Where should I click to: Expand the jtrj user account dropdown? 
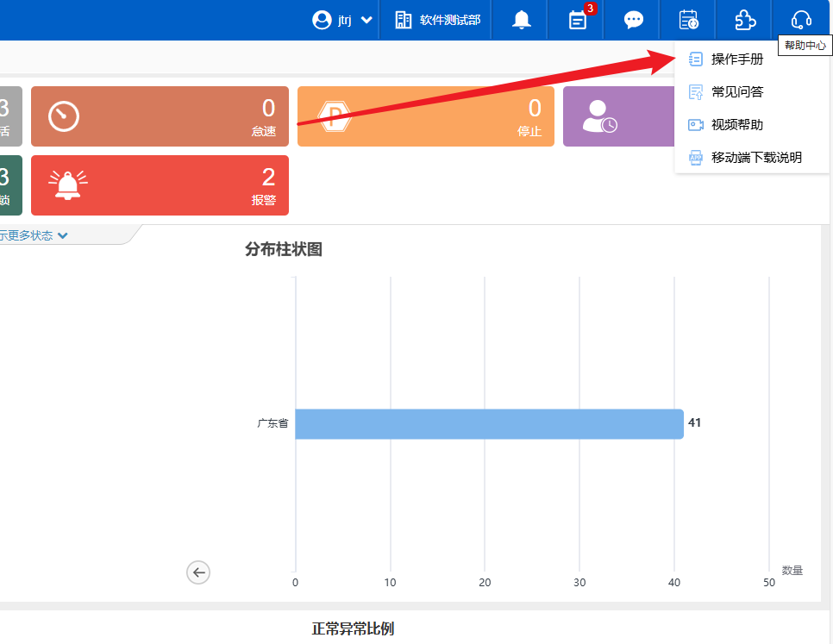[x=366, y=20]
